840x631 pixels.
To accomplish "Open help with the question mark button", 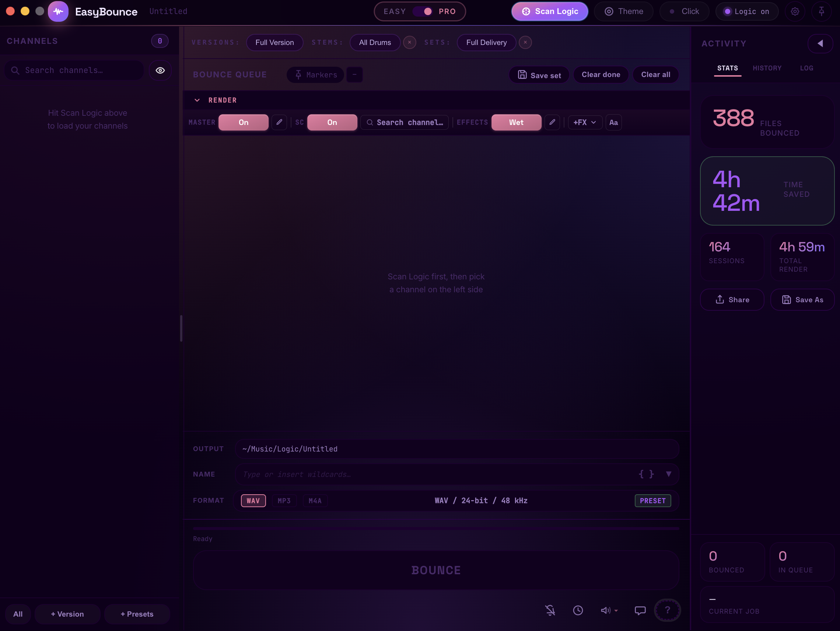I will pyautogui.click(x=667, y=610).
